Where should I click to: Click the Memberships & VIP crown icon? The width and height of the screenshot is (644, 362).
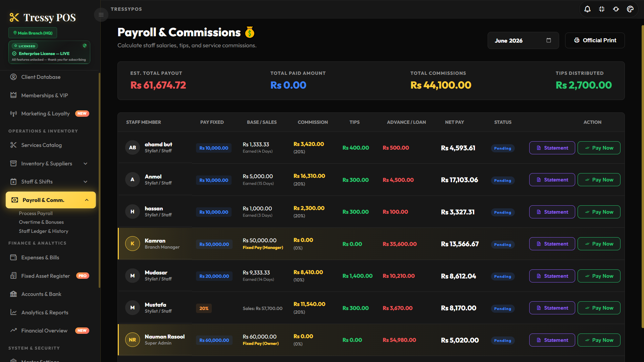(13, 95)
